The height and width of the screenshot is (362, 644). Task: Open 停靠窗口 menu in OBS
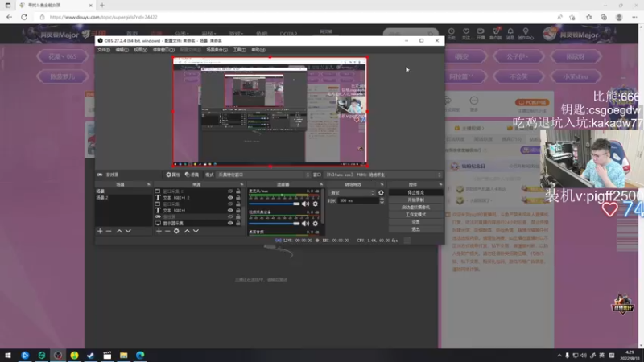point(163,50)
